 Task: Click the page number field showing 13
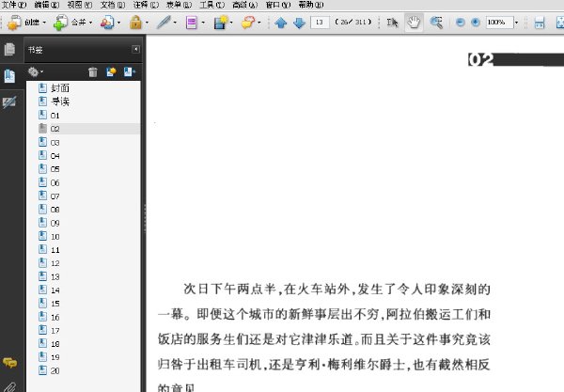pyautogui.click(x=320, y=23)
